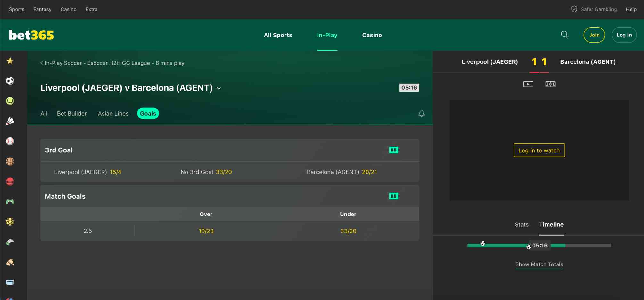Click Show Match Totals link
The image size is (644, 300).
(x=539, y=264)
